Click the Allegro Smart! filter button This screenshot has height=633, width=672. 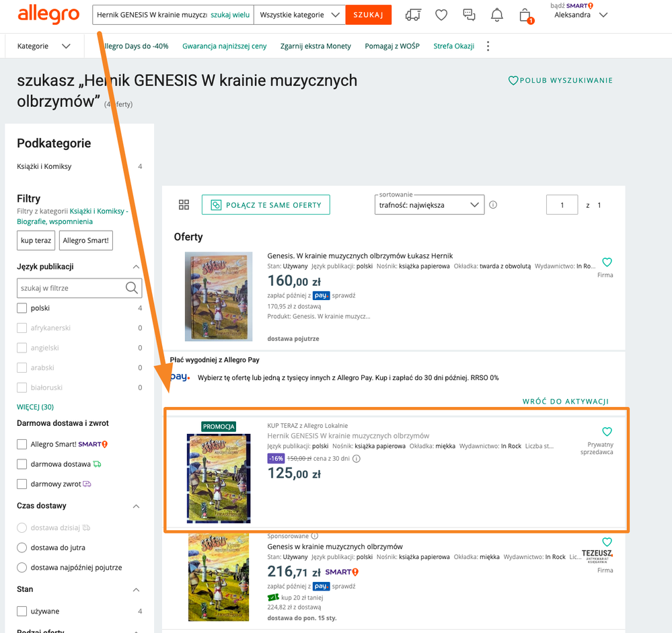click(x=85, y=240)
